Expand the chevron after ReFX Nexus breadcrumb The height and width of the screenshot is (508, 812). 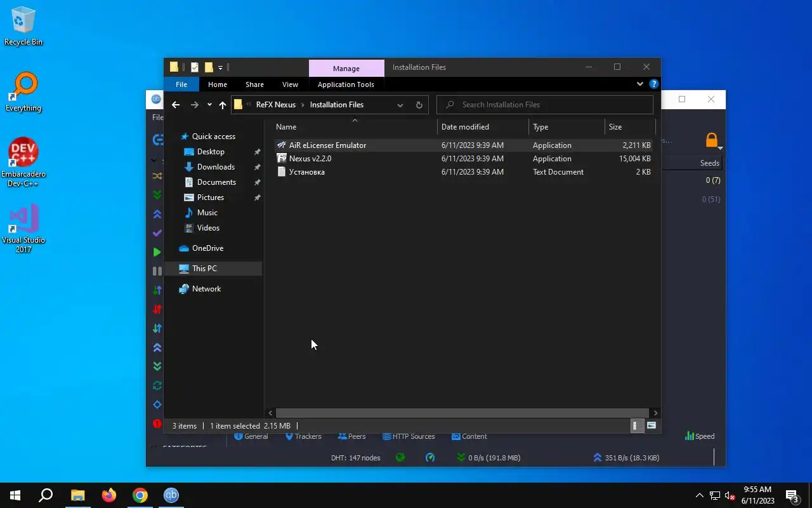pyautogui.click(x=303, y=105)
